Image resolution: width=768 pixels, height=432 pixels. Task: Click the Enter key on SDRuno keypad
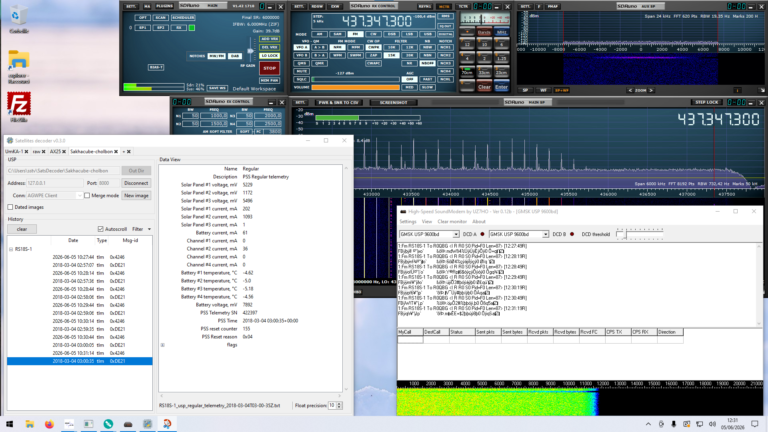click(501, 87)
